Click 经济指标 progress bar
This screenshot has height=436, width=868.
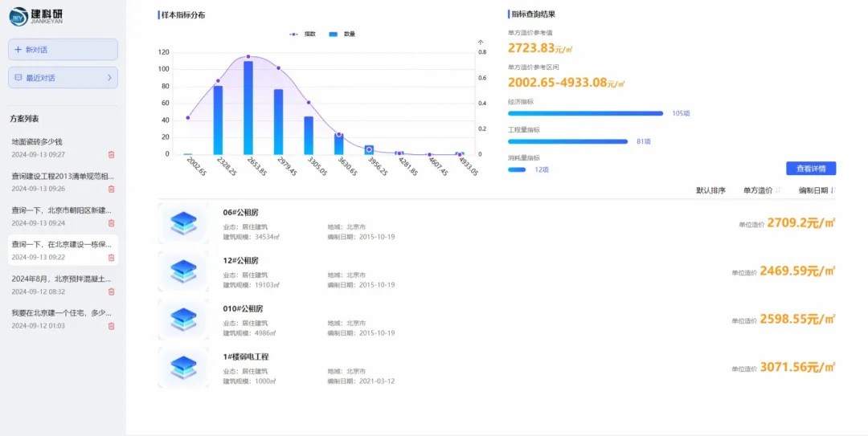585,113
